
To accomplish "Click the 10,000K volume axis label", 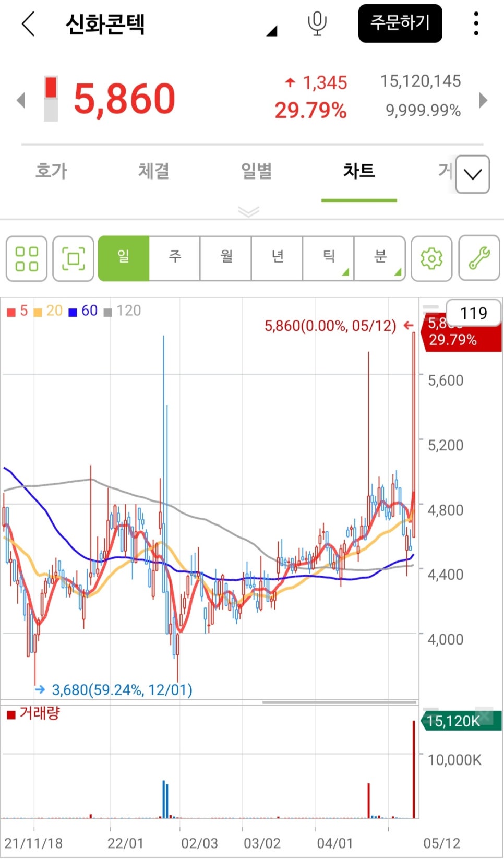I will click(454, 760).
